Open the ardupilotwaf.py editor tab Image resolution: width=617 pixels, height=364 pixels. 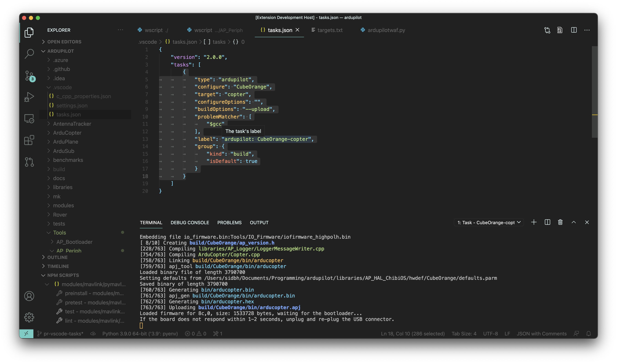coord(383,30)
